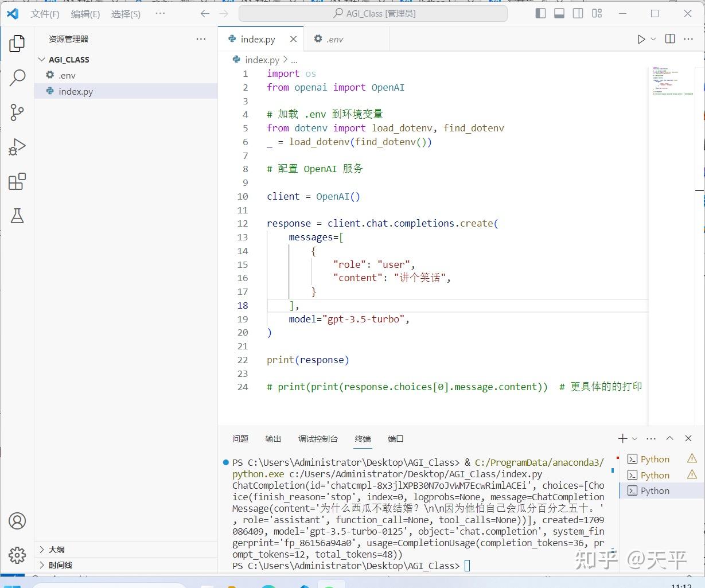
Task: Create a new terminal with the plus icon
Action: 622,438
